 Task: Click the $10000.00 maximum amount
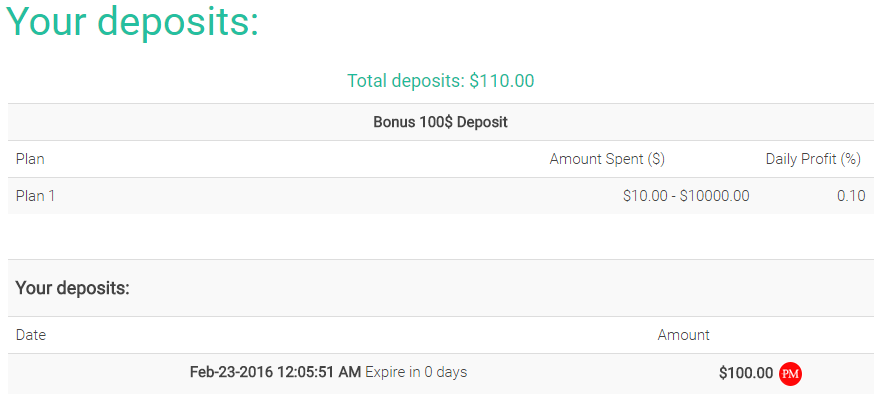coord(714,196)
